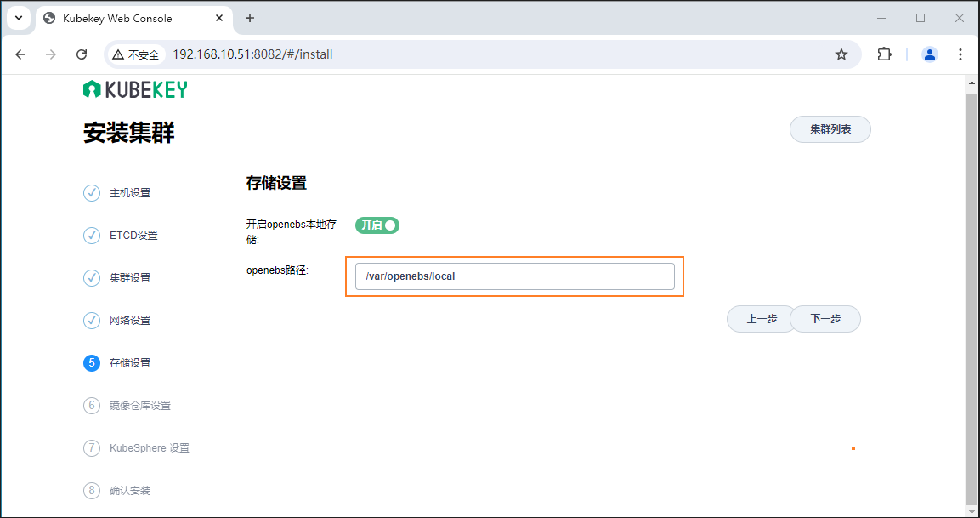
Task: Go back with the browser back arrow
Action: click(20, 54)
